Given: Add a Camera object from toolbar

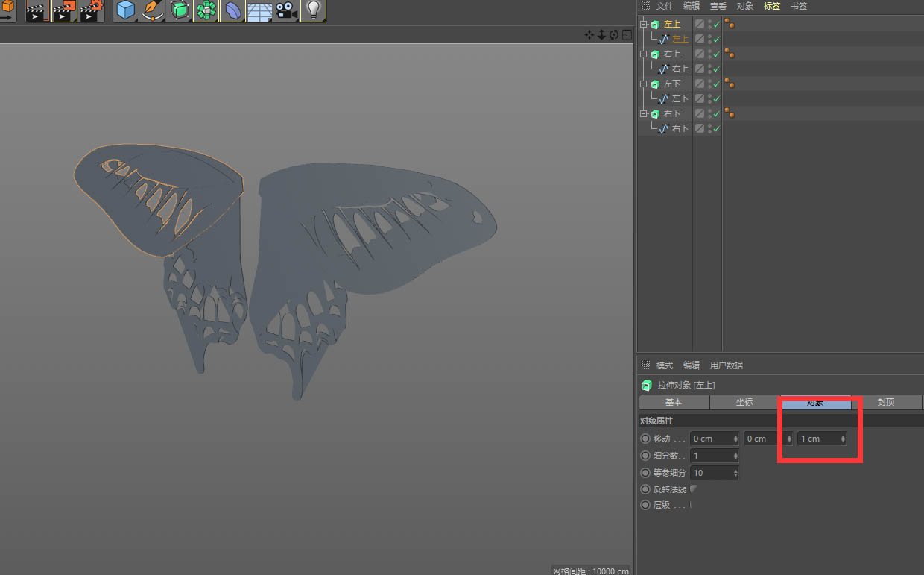Looking at the screenshot, I should point(286,10).
